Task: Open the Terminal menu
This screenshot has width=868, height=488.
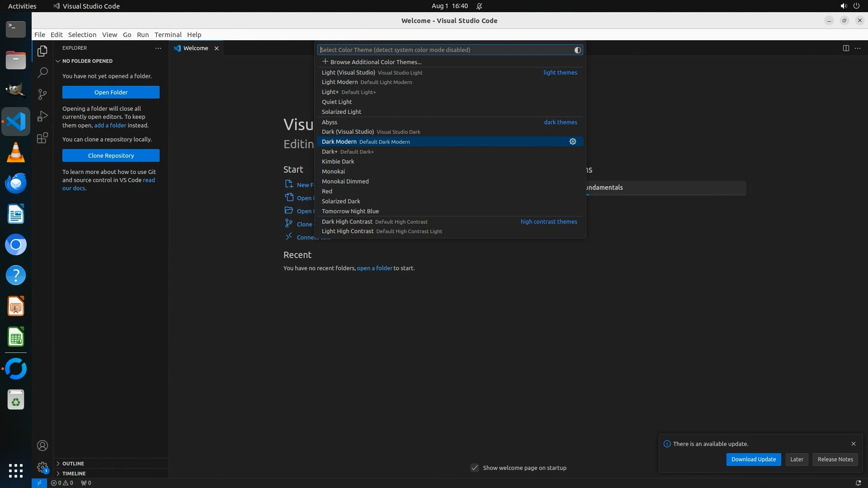Action: point(168,35)
